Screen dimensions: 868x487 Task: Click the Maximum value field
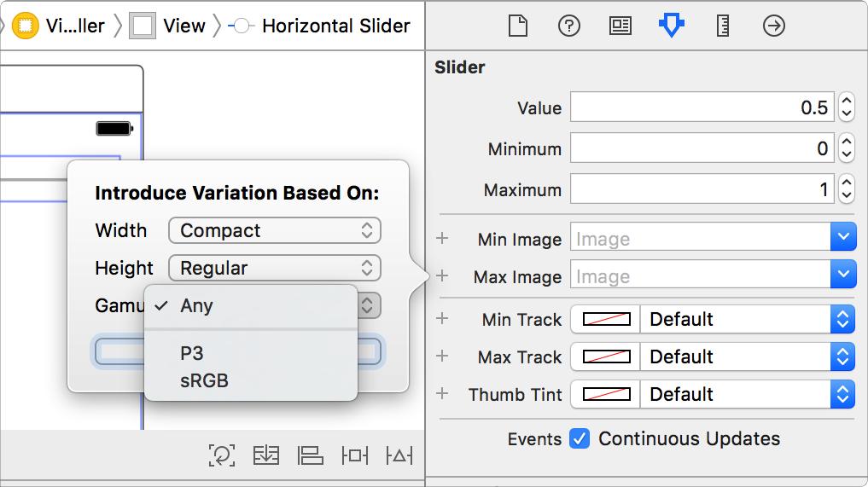point(702,190)
